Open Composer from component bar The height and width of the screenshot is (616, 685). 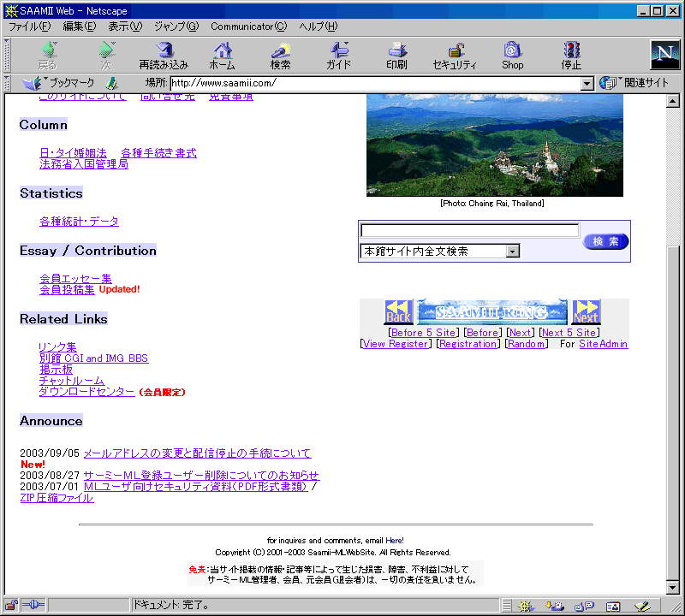(642, 606)
